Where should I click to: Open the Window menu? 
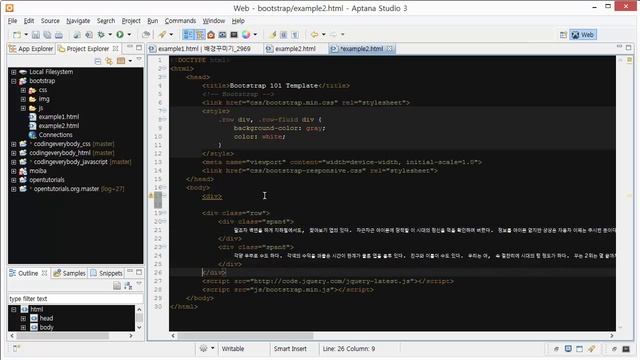click(x=214, y=21)
